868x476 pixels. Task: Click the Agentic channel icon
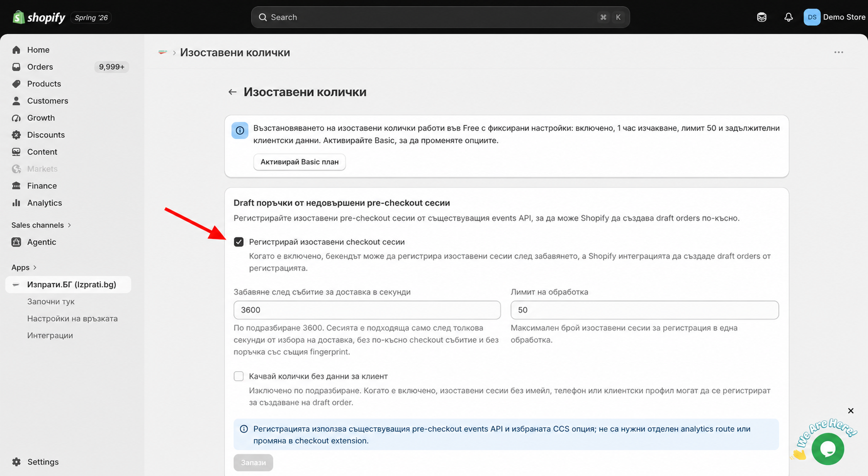(x=16, y=242)
